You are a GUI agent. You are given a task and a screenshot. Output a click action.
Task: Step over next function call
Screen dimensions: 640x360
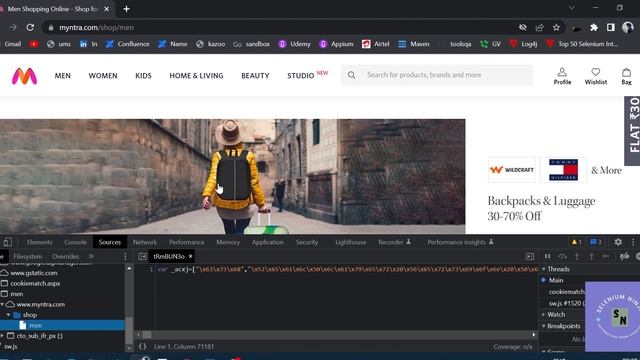click(562, 256)
